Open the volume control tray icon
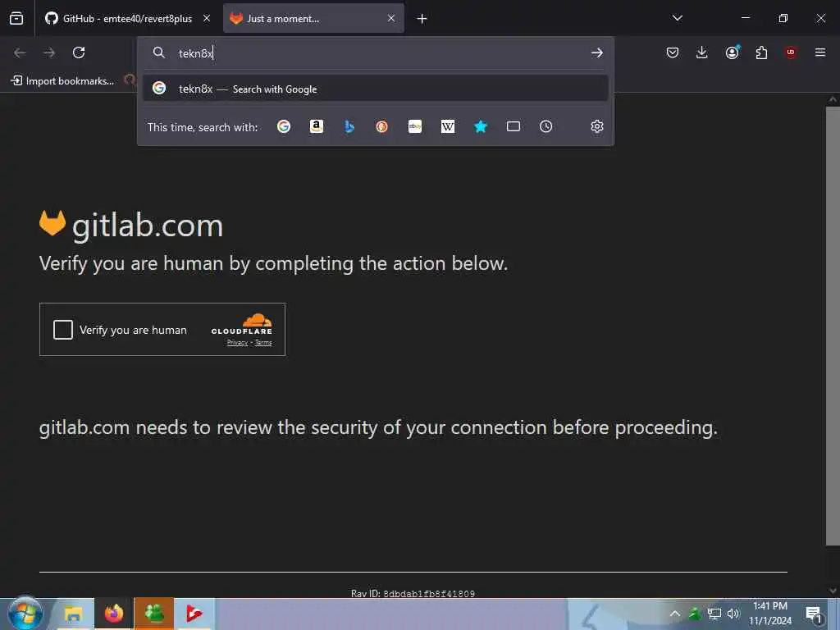Screen dimensions: 840x630 pyautogui.click(x=733, y=614)
